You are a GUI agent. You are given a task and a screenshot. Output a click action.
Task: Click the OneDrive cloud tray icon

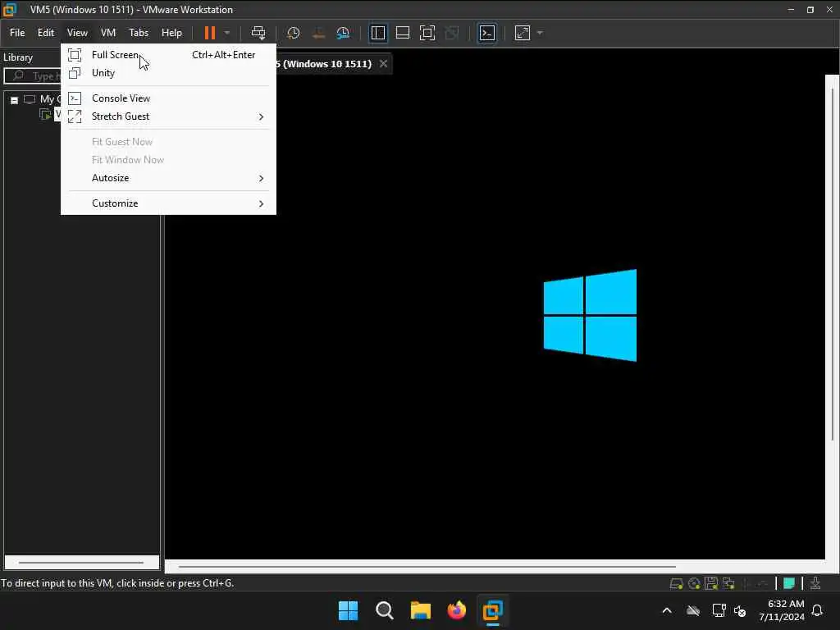coord(693,610)
